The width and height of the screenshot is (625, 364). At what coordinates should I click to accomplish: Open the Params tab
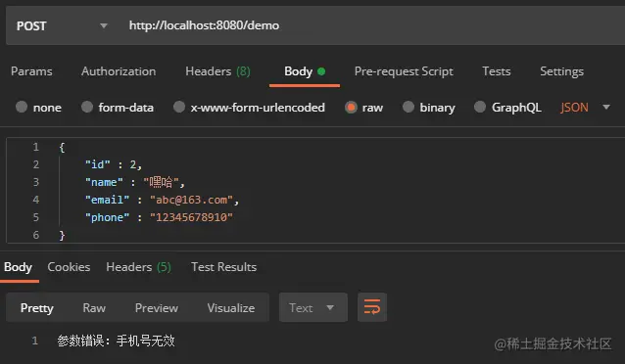pyautogui.click(x=31, y=71)
